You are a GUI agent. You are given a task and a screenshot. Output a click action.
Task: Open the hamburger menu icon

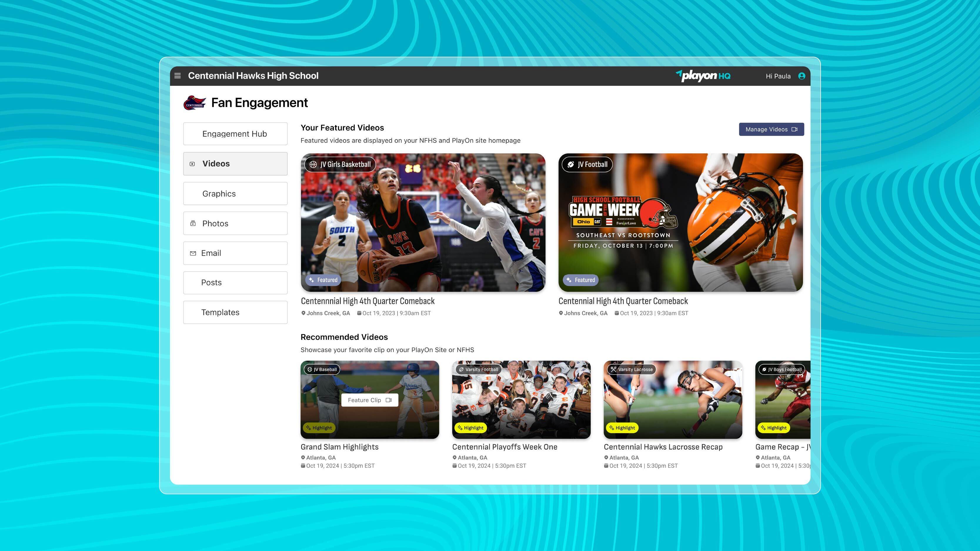tap(177, 75)
